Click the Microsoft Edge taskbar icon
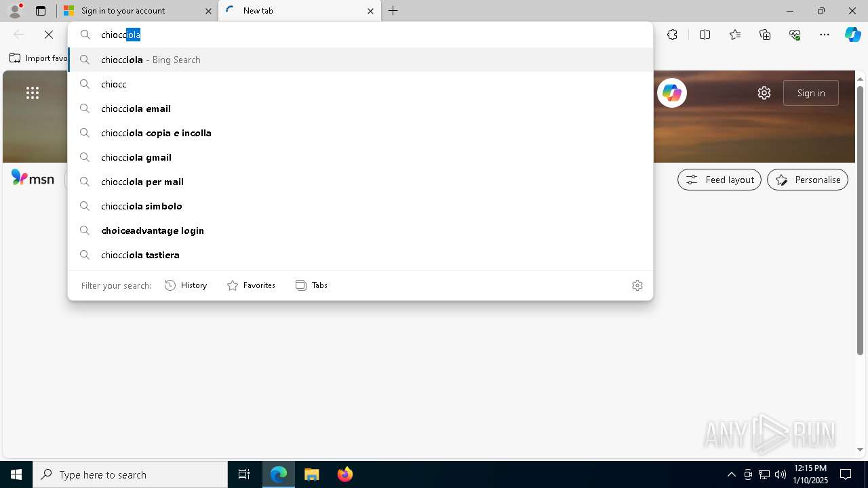 tap(279, 474)
